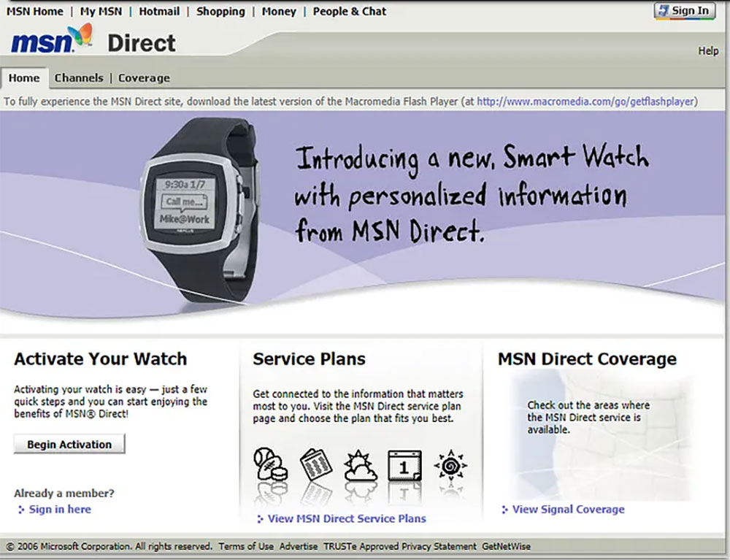730x560 pixels.
Task: Open the Coverage tab
Action: click(144, 77)
